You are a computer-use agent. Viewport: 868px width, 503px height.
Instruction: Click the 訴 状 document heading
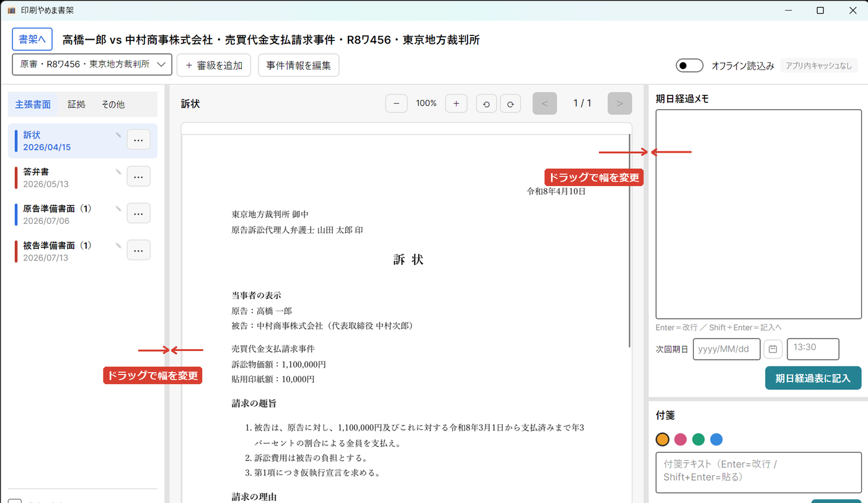click(409, 260)
